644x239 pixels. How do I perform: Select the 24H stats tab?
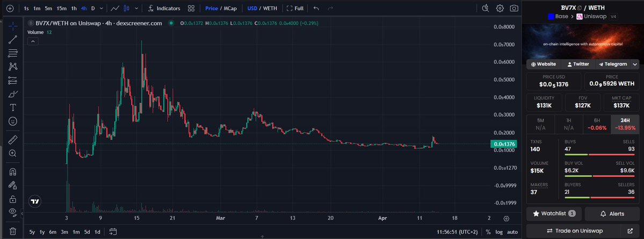click(x=625, y=125)
